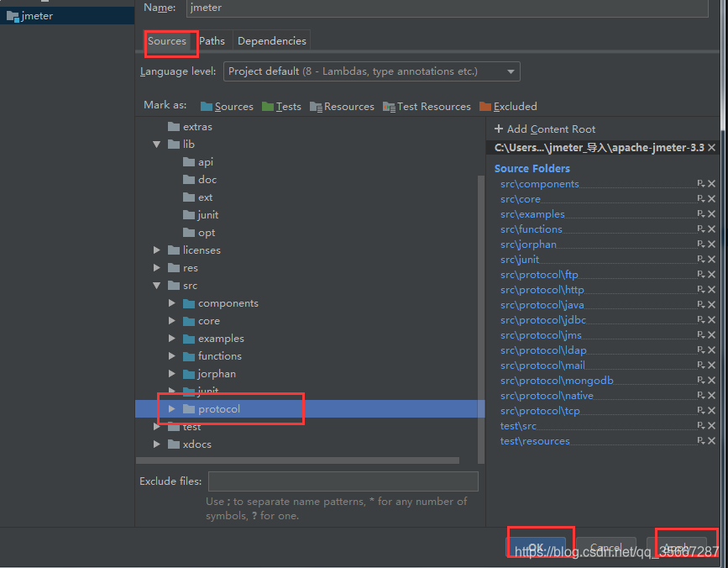Mark selected folder as Test Resources

tap(427, 107)
